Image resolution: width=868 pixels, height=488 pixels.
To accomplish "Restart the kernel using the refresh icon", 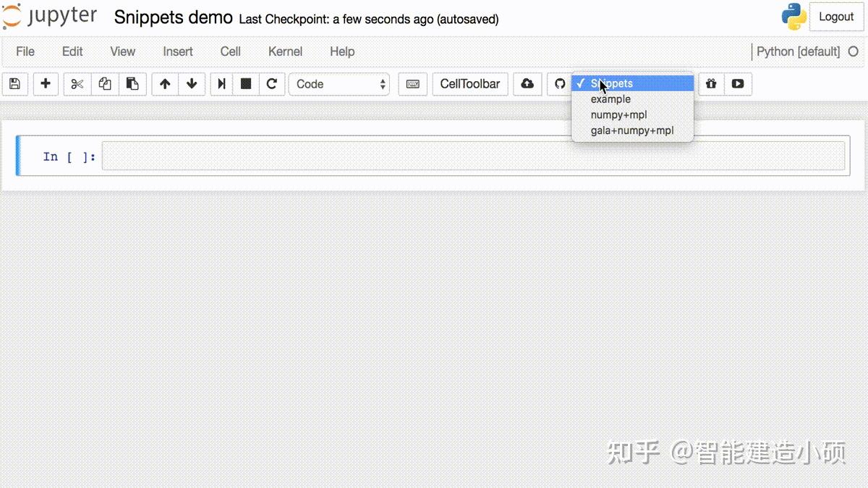I will tap(272, 84).
